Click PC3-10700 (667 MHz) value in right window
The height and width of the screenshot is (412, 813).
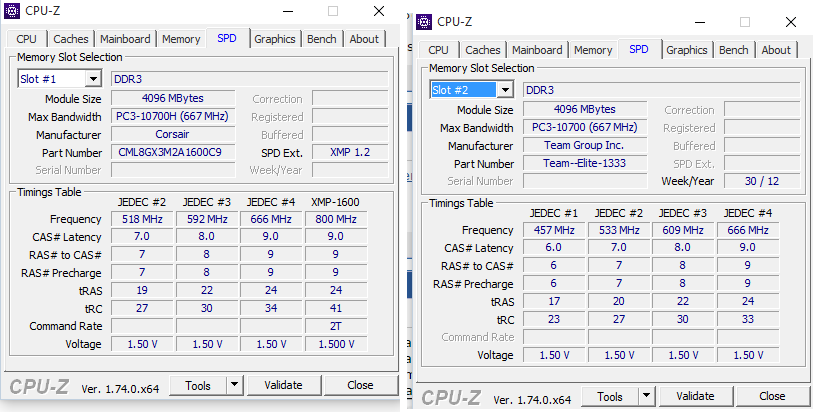[585, 127]
